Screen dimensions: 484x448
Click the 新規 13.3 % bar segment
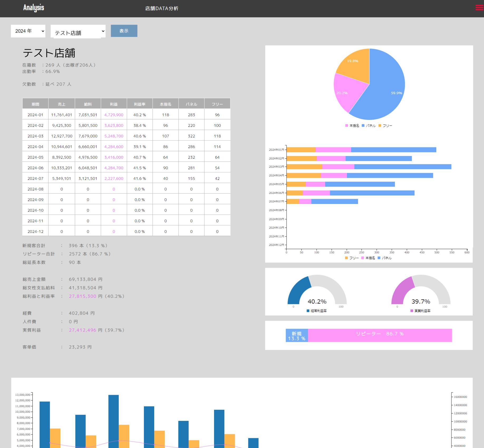[297, 335]
